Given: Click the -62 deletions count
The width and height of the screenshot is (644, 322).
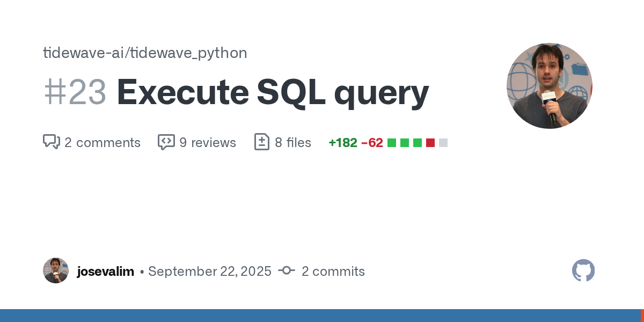Looking at the screenshot, I should (372, 143).
